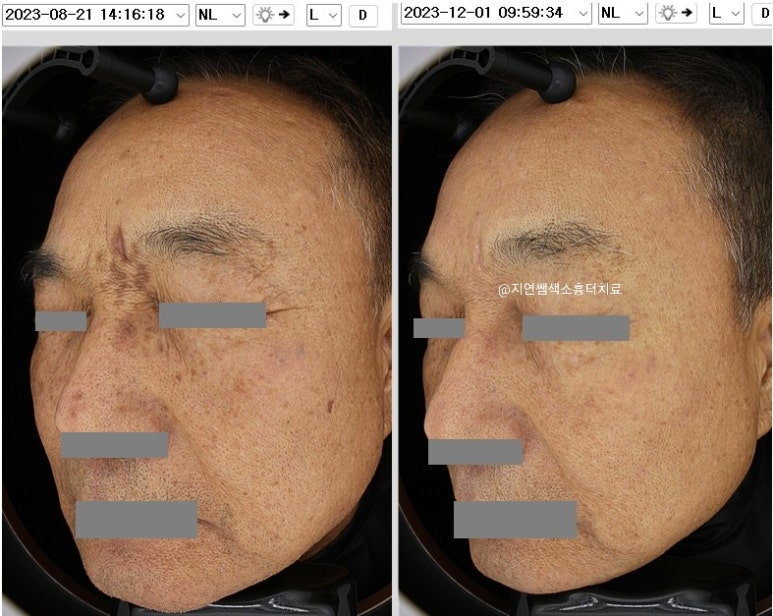Expand the NL mode dropdown in right panel
Image resolution: width=773 pixels, height=616 pixels.
click(x=622, y=13)
